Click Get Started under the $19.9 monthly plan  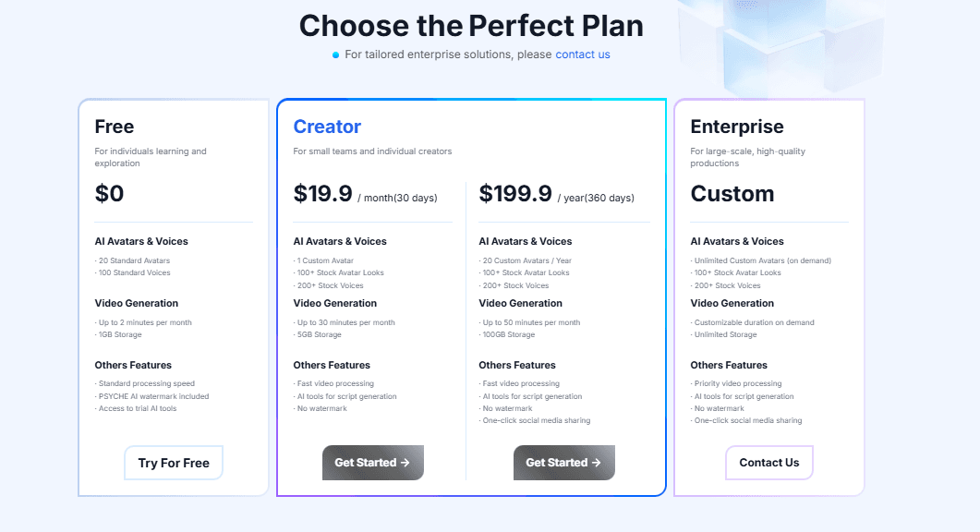372,463
